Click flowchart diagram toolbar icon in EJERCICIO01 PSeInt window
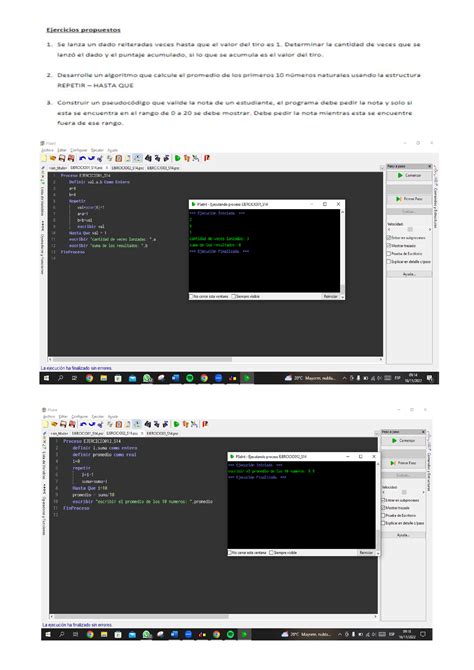This screenshot has width=474, height=670. coord(195,158)
